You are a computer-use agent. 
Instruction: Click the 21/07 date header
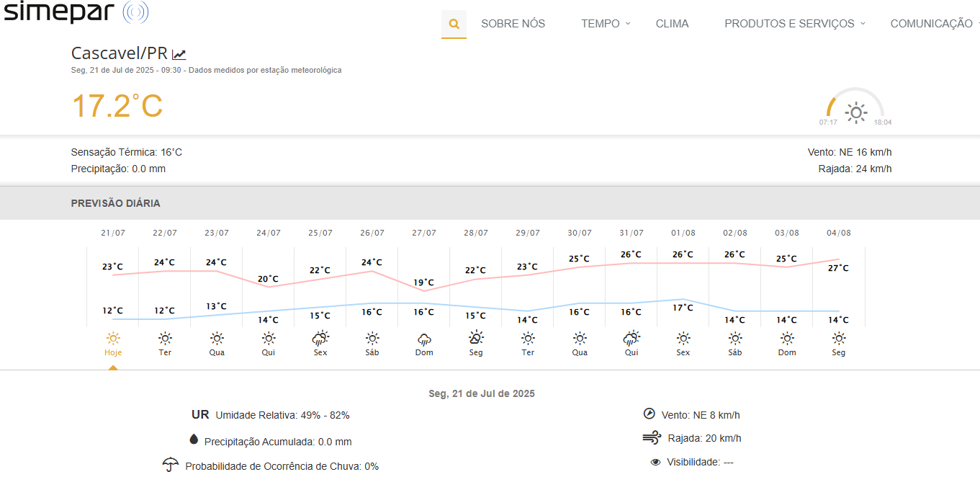(113, 233)
